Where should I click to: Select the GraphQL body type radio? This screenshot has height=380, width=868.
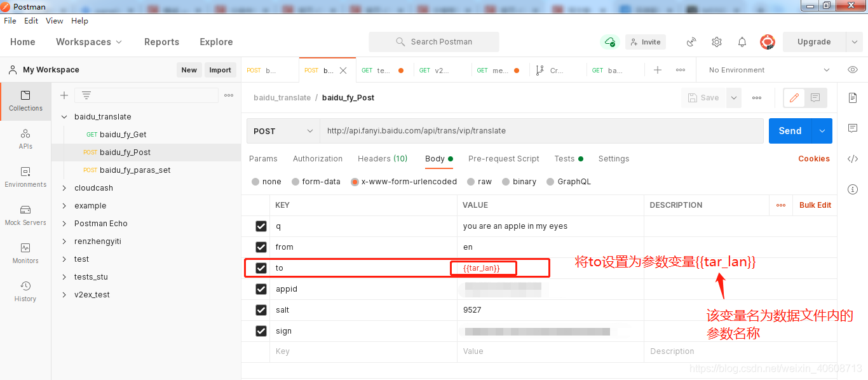pos(550,182)
